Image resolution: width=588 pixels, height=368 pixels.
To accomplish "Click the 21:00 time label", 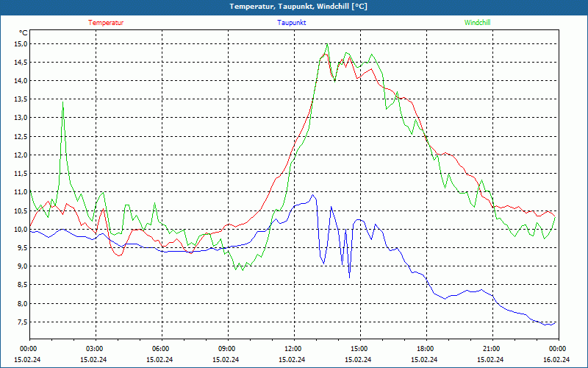I will click(492, 349).
